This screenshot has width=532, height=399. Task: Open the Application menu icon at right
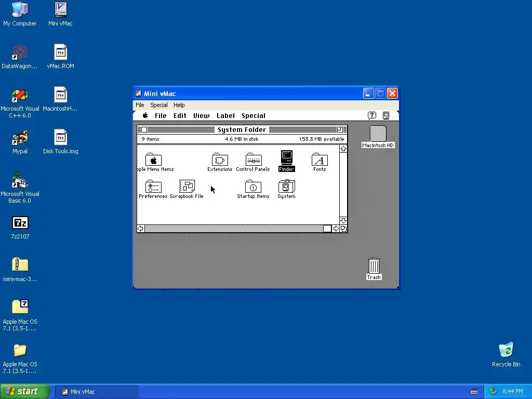(x=386, y=116)
